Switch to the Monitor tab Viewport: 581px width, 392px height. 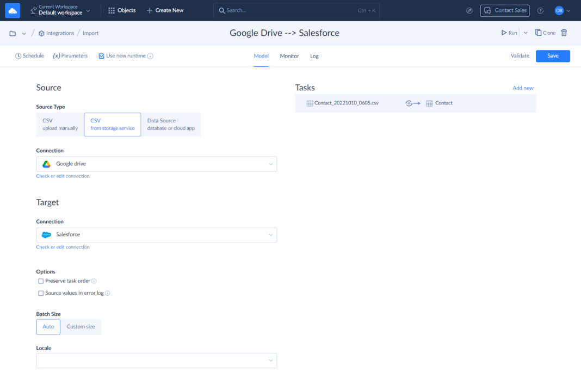[289, 55]
